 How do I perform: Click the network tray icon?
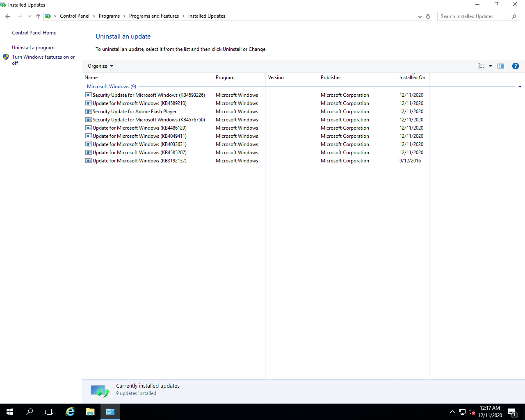point(462,412)
